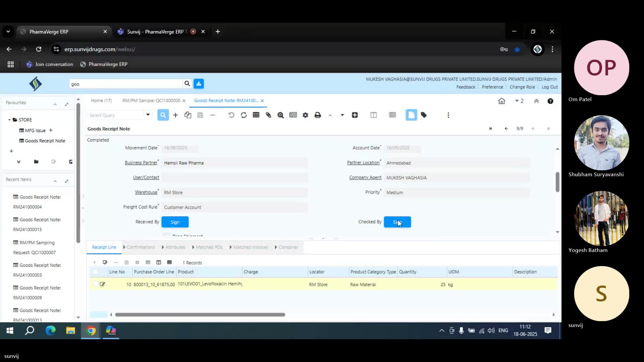This screenshot has width=644, height=362.
Task: Click the menu search field containing 'goo'
Action: click(x=126, y=84)
